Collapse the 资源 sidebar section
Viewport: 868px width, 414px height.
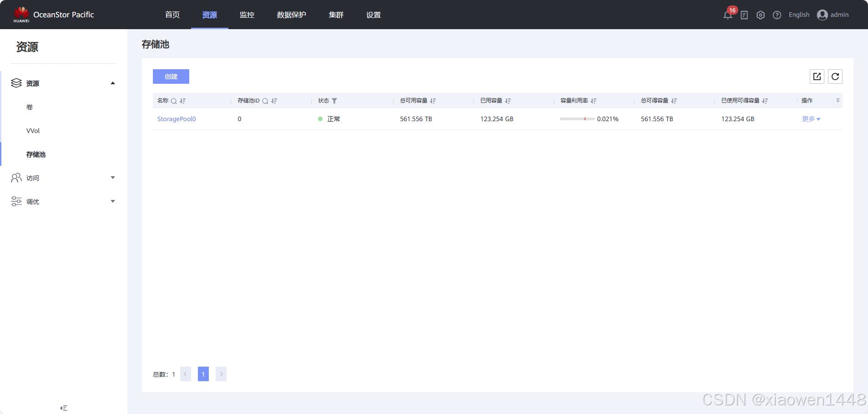pyautogui.click(x=113, y=83)
